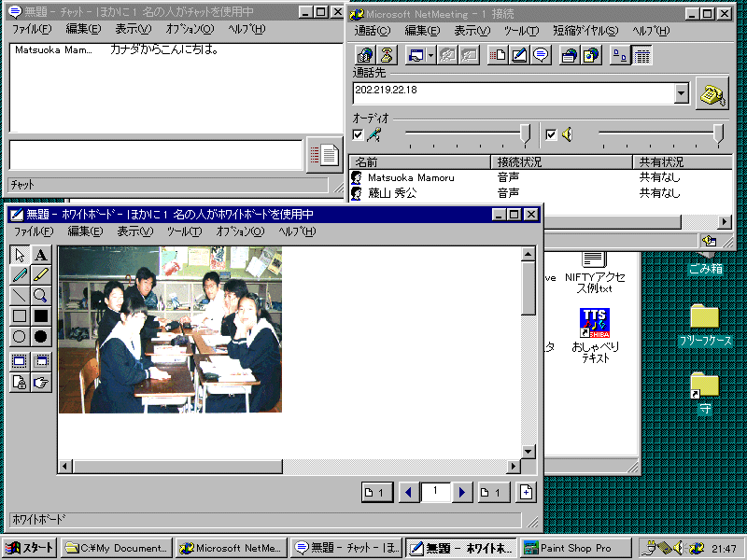Adjust the microphone volume slider

coord(525,134)
